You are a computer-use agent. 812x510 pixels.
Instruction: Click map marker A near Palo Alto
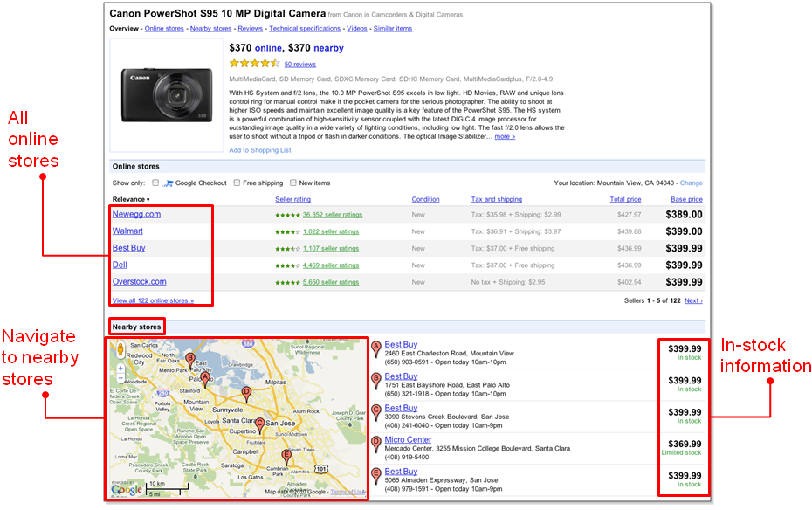(205, 379)
